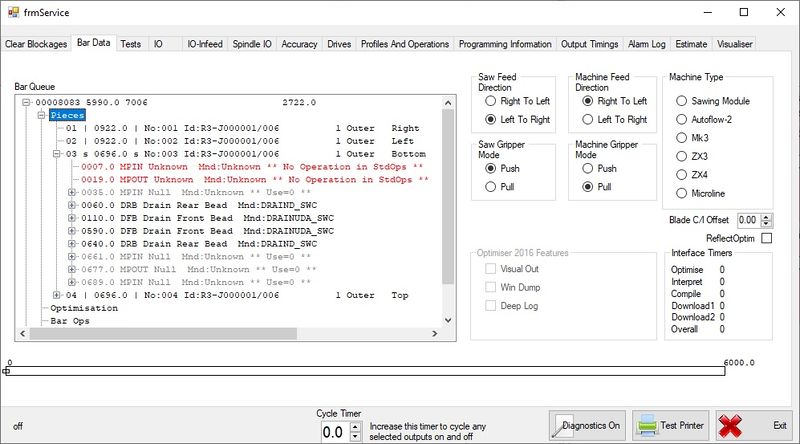The image size is (800, 444).
Task: Click the Blade C/I Offset 0.00 field
Action: click(749, 220)
